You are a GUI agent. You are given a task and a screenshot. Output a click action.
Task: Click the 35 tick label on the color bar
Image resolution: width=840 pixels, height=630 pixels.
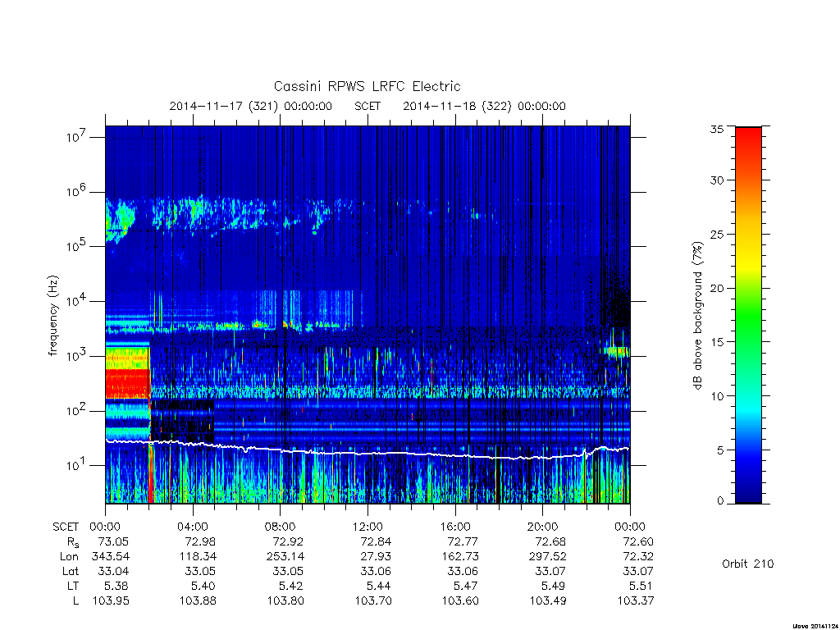pyautogui.click(x=716, y=129)
